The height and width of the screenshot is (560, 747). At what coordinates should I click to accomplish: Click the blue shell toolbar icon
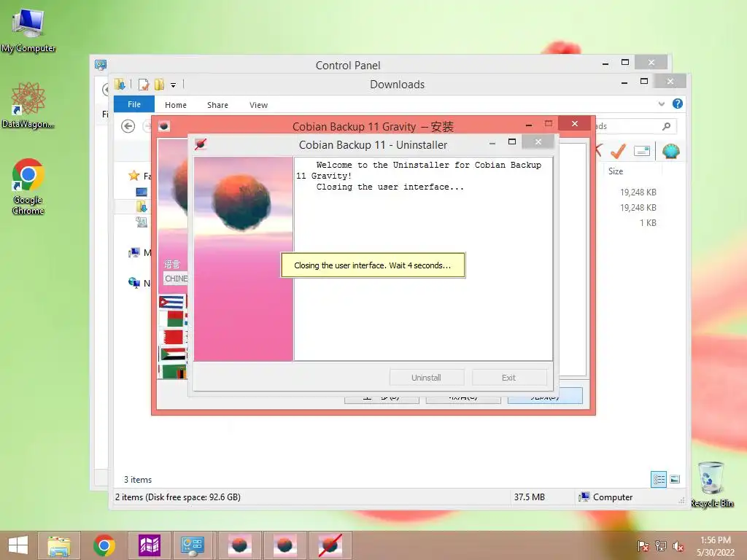(671, 151)
